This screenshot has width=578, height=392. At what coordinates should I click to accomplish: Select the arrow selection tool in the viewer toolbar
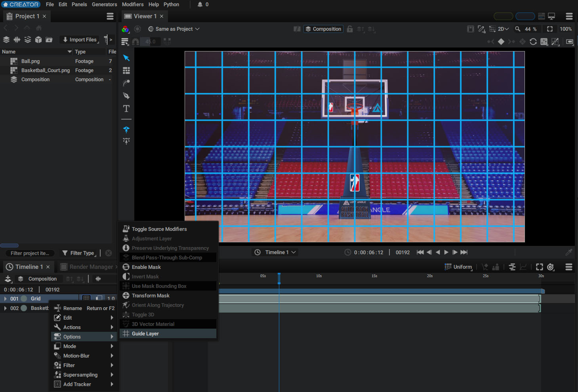pos(126,58)
